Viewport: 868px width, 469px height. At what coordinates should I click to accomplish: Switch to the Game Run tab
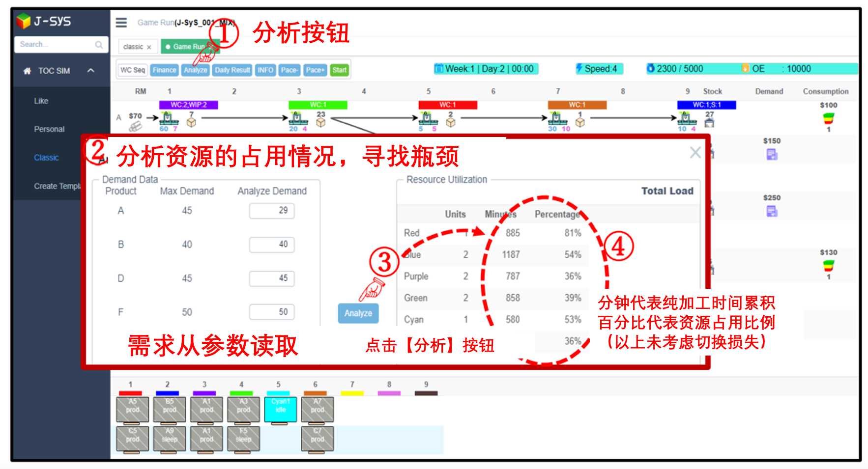[189, 46]
